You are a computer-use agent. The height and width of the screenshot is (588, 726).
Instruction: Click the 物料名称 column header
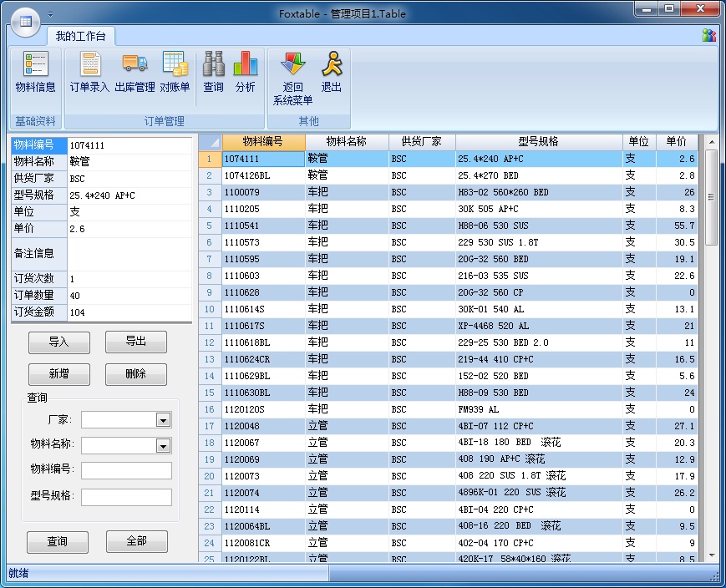(347, 142)
